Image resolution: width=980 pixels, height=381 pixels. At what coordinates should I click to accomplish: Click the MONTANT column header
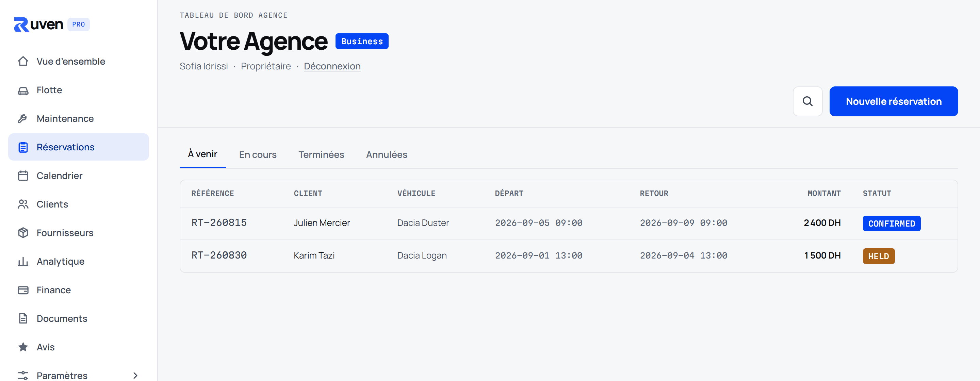tap(824, 193)
